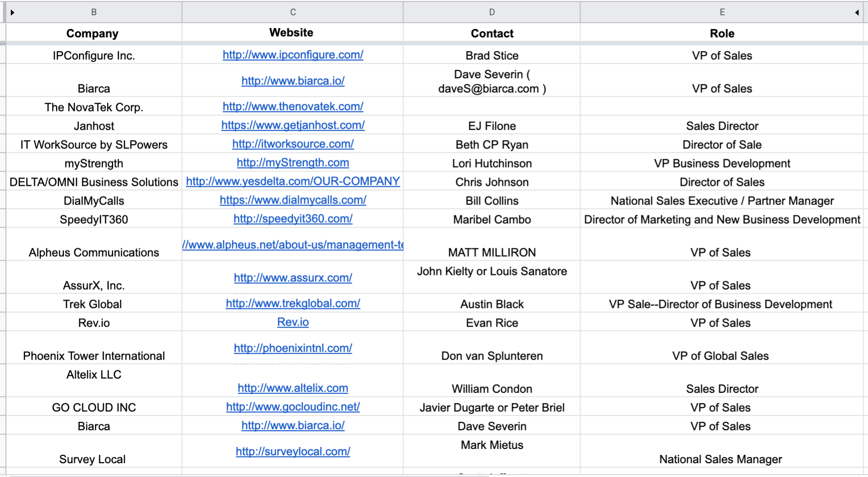
Task: Open the assurx.com link
Action: coord(293,277)
